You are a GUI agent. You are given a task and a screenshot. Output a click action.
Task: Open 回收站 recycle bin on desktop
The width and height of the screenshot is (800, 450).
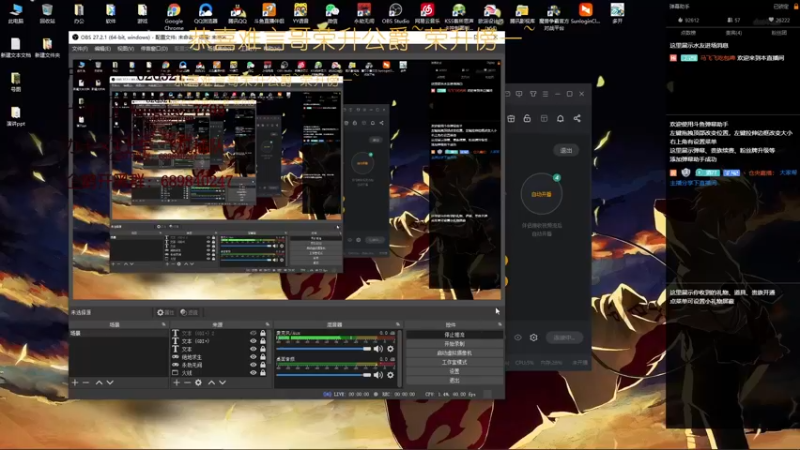(47, 14)
